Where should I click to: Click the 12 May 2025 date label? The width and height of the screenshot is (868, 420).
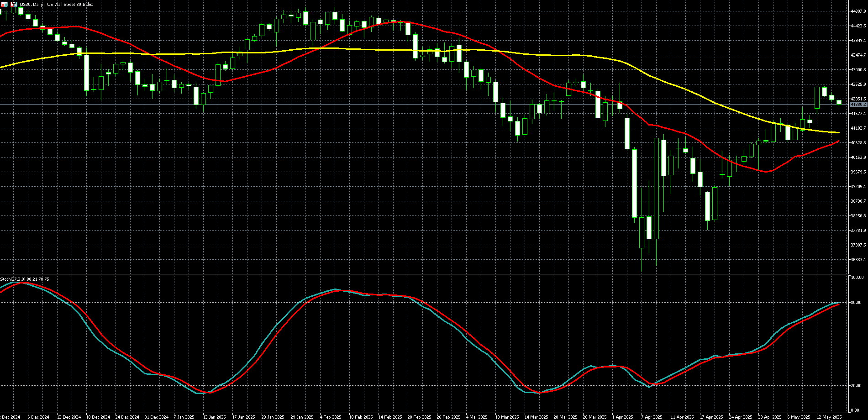tap(829, 417)
